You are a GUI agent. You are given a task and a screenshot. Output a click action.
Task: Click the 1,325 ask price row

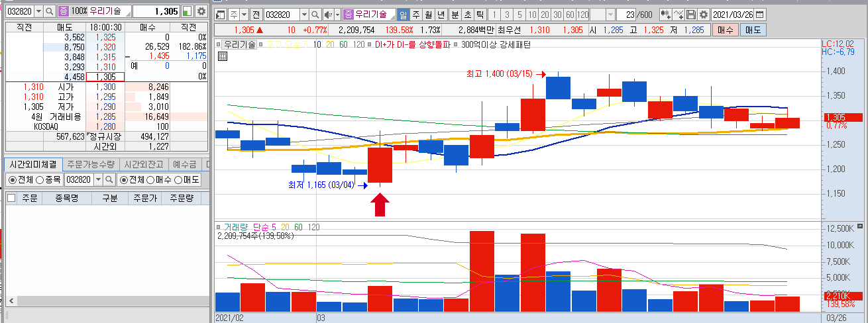105,37
